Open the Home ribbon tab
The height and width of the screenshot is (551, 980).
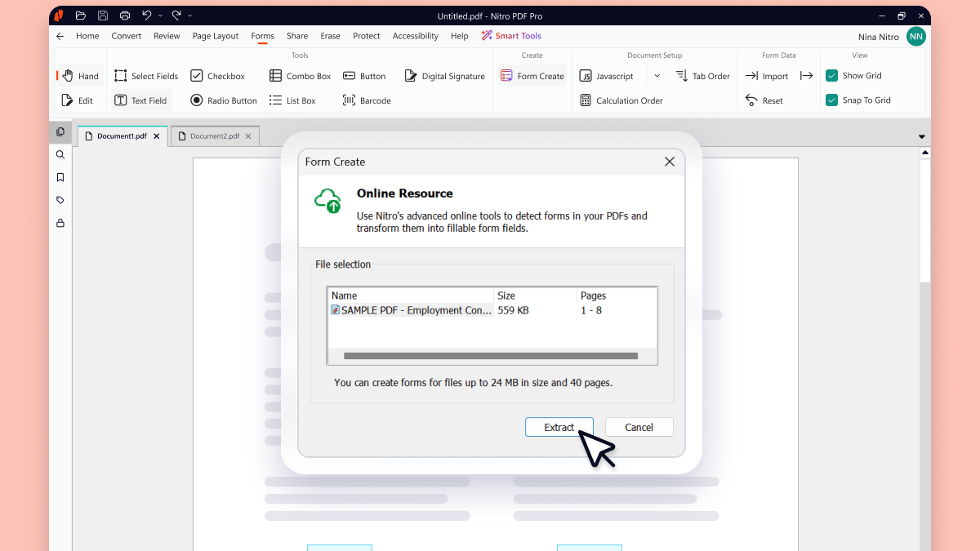tap(87, 36)
